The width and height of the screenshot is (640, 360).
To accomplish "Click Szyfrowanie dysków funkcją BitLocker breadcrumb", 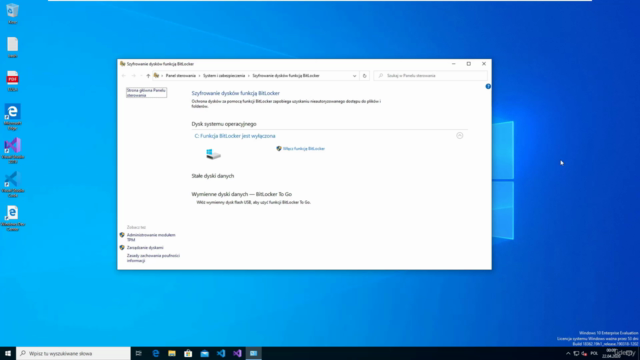I will point(286,76).
